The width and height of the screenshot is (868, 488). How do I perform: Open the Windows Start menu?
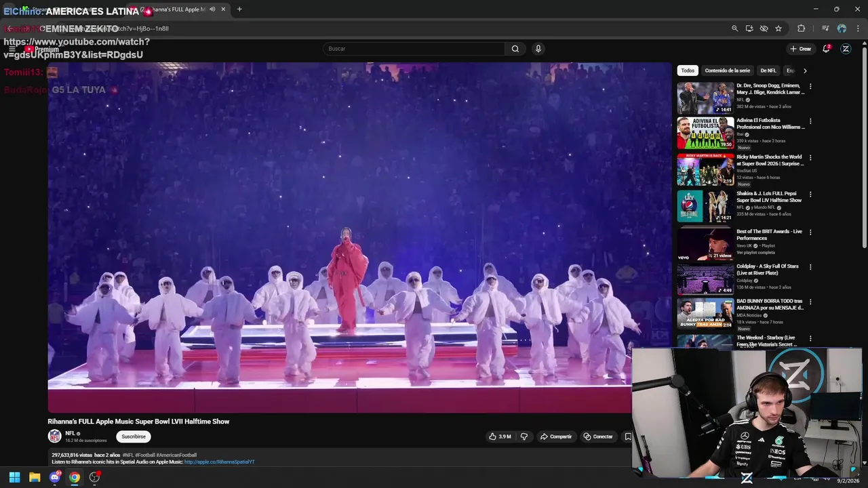[14, 477]
